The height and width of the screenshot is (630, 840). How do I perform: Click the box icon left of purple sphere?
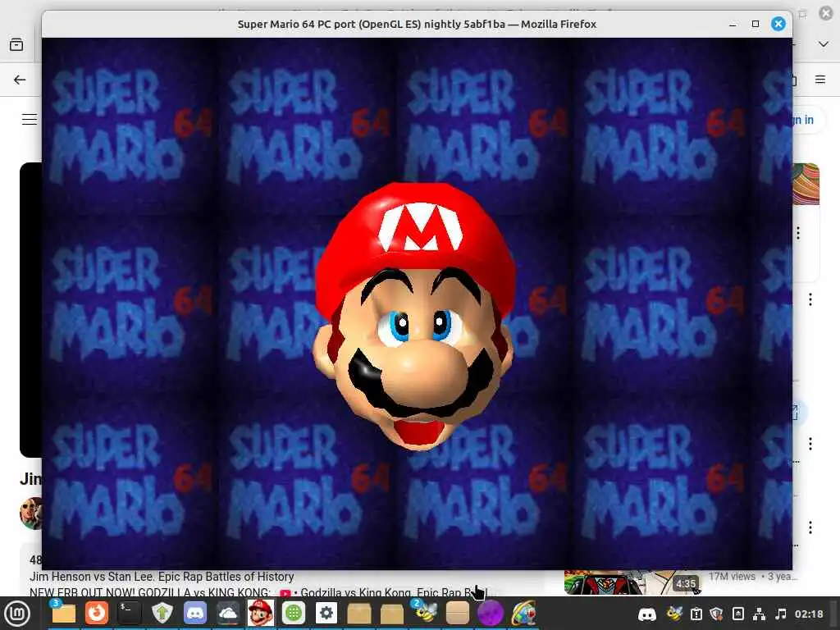[x=458, y=613]
